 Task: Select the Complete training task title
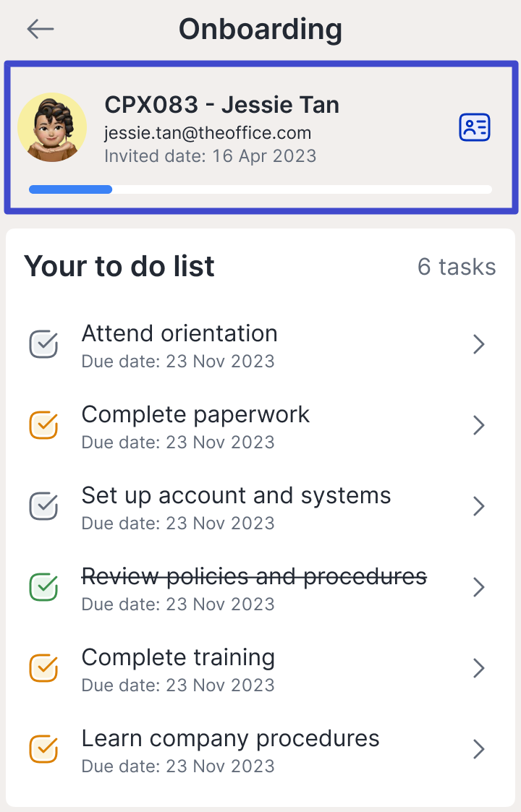(178, 658)
